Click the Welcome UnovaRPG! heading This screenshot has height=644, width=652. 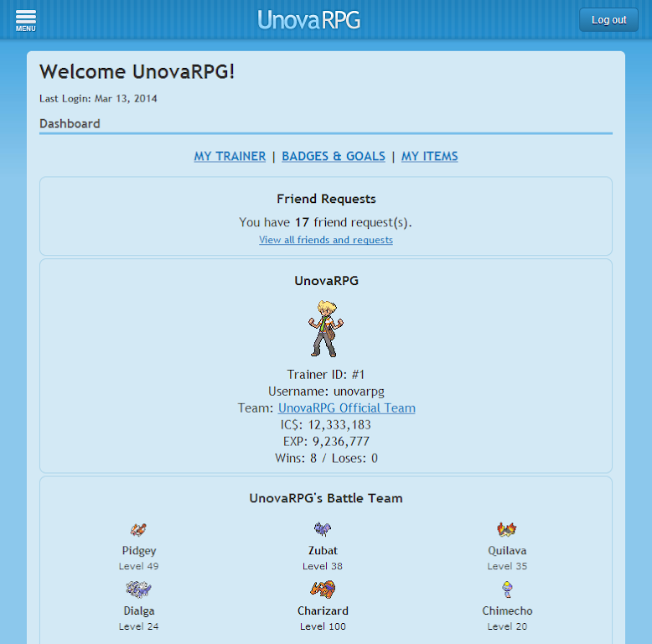point(137,71)
